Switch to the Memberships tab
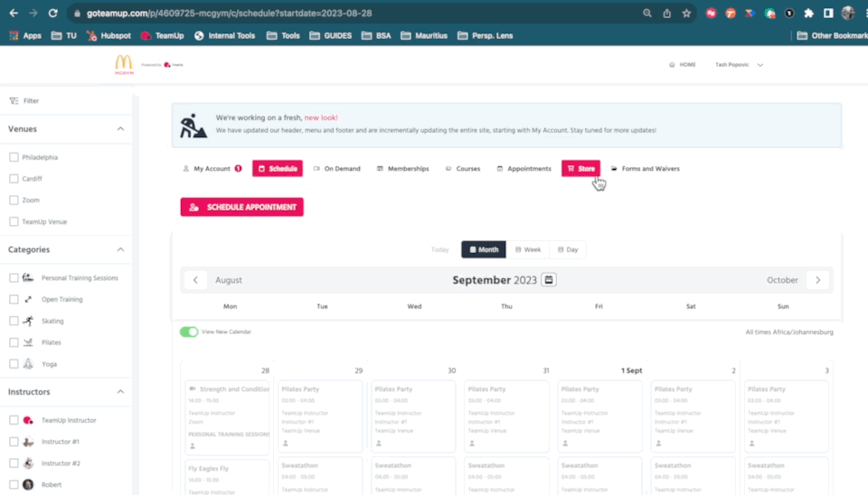The width and height of the screenshot is (868, 495). point(402,169)
